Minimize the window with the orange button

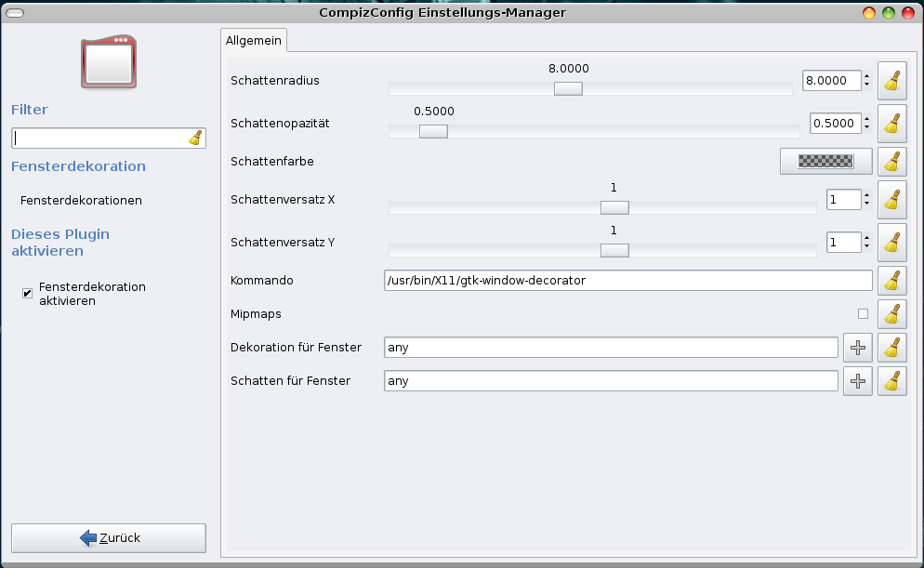[868, 13]
